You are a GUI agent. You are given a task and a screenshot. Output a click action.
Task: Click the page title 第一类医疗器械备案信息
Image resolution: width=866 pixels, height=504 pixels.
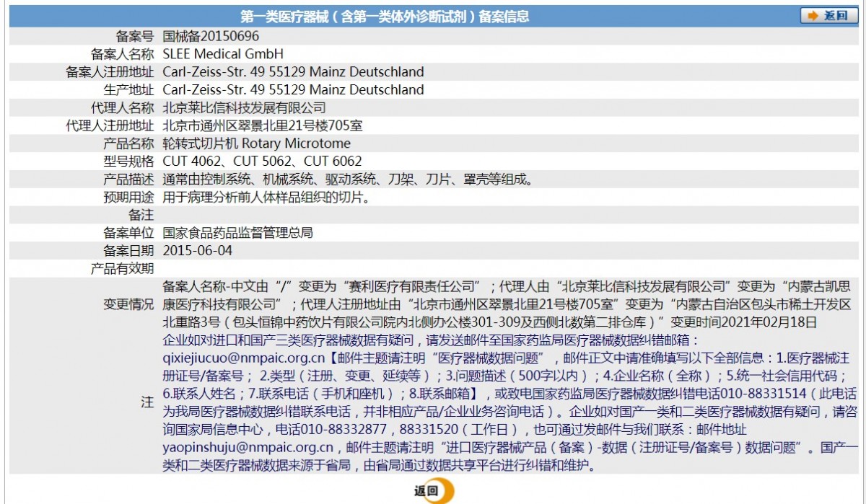[385, 17]
